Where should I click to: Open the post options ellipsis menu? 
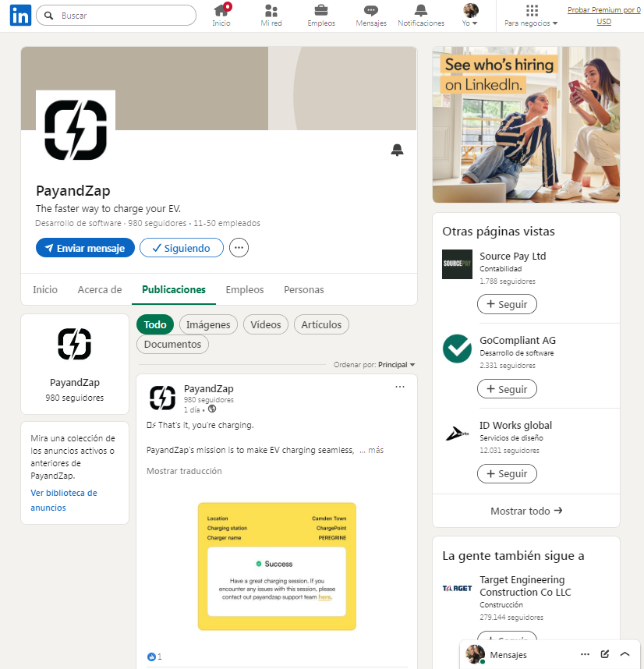(x=400, y=387)
